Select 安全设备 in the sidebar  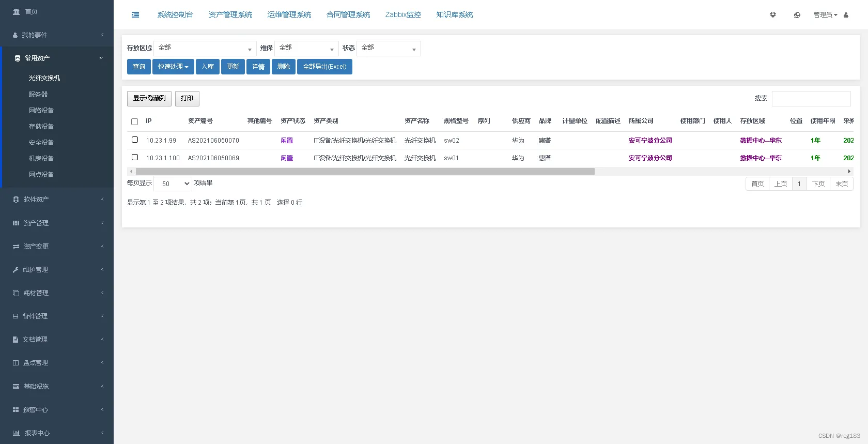coord(41,143)
